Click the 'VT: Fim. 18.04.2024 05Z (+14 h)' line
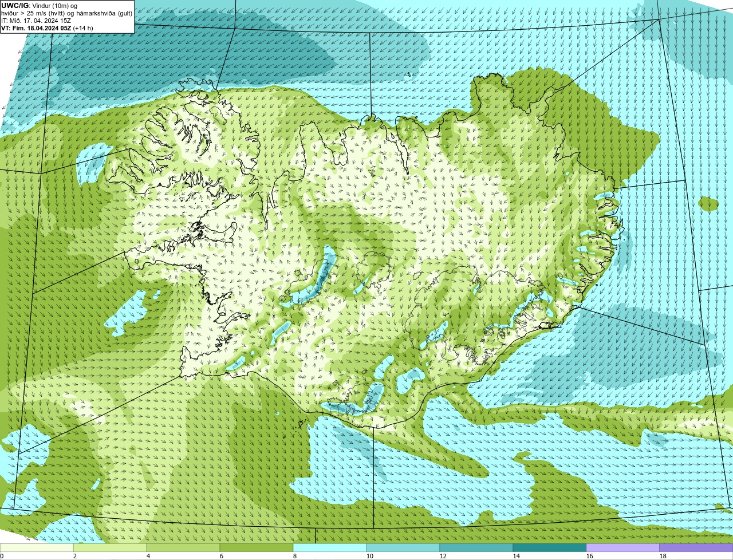 click(47, 27)
